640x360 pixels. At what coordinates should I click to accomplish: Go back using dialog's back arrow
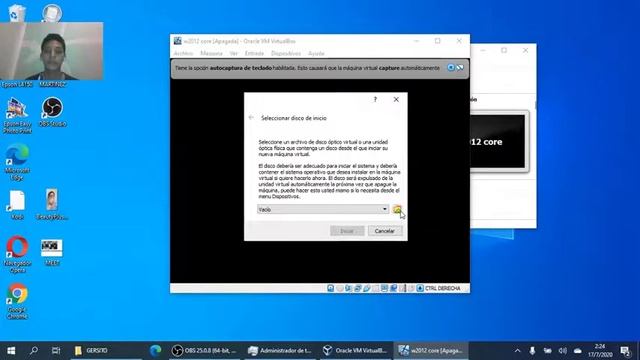pyautogui.click(x=251, y=118)
